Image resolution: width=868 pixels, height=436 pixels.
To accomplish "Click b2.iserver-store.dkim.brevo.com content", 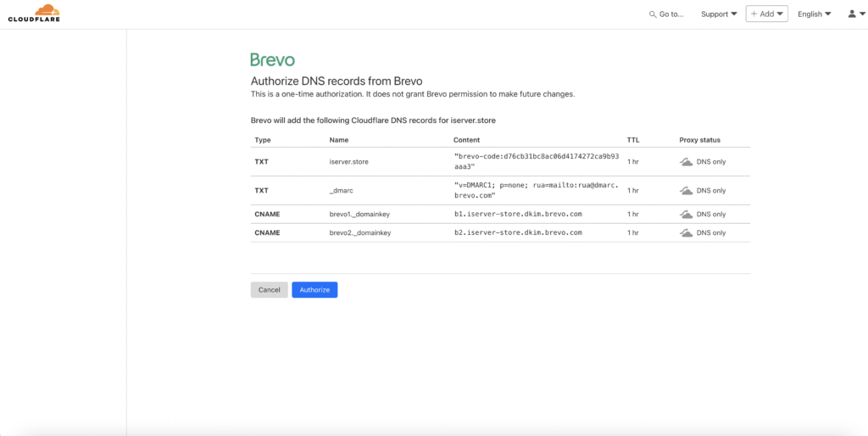I will (x=518, y=232).
